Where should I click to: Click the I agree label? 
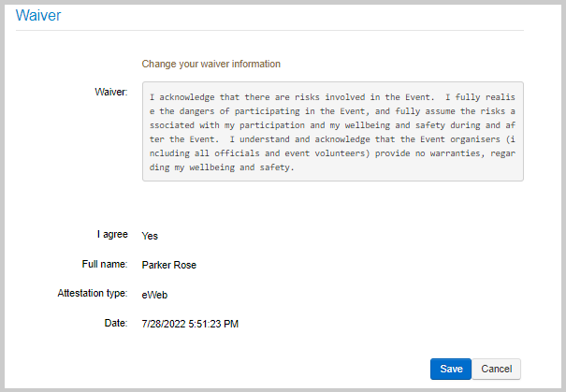(112, 234)
